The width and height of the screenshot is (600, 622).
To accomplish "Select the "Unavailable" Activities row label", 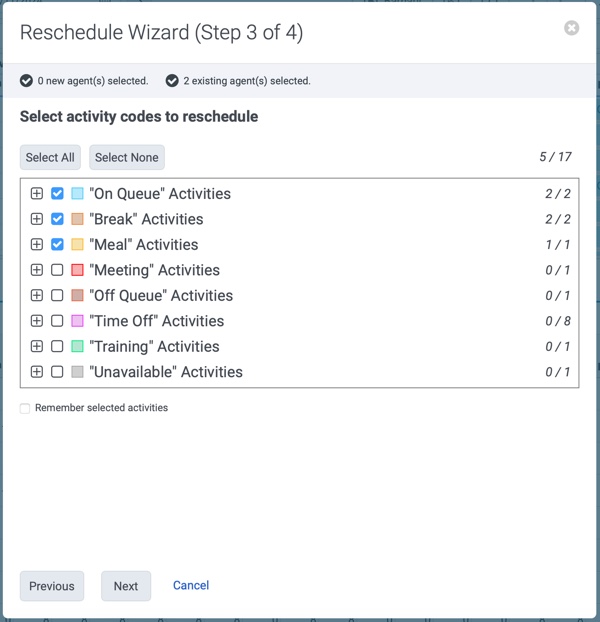I will click(x=166, y=372).
